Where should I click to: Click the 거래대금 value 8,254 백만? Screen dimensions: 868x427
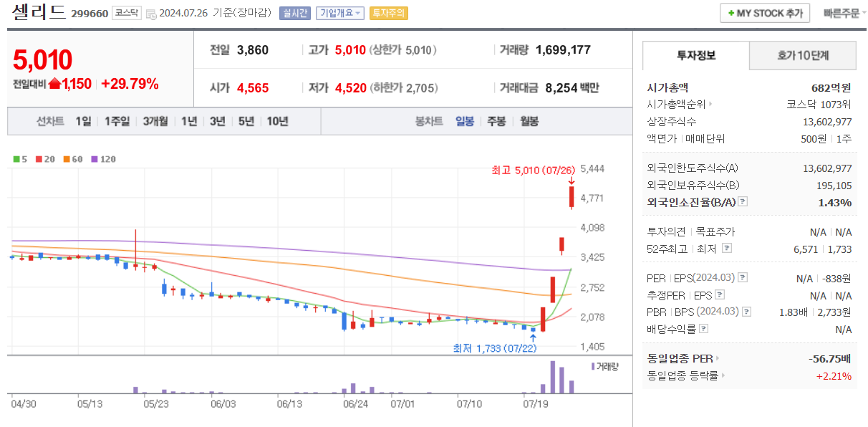click(x=572, y=88)
